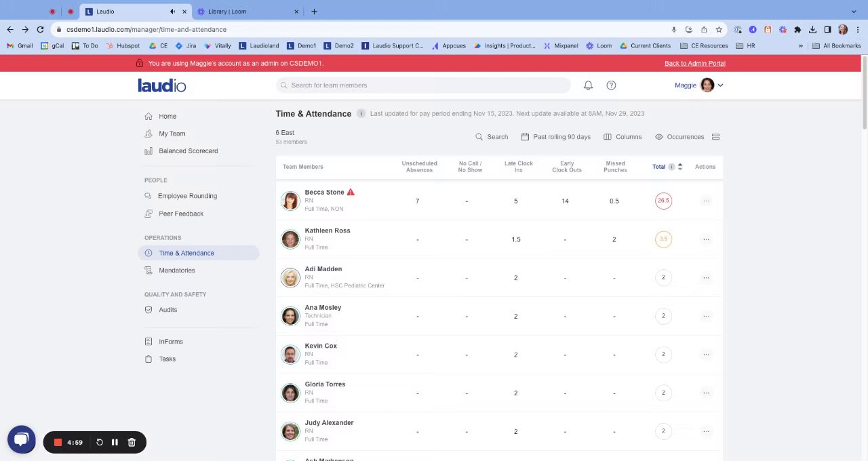Open Kathleen Ross's profile name

tap(328, 230)
